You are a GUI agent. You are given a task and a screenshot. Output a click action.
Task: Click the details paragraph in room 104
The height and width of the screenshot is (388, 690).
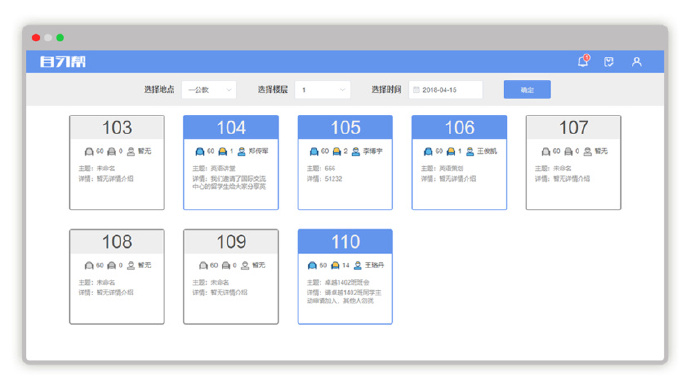tap(229, 183)
